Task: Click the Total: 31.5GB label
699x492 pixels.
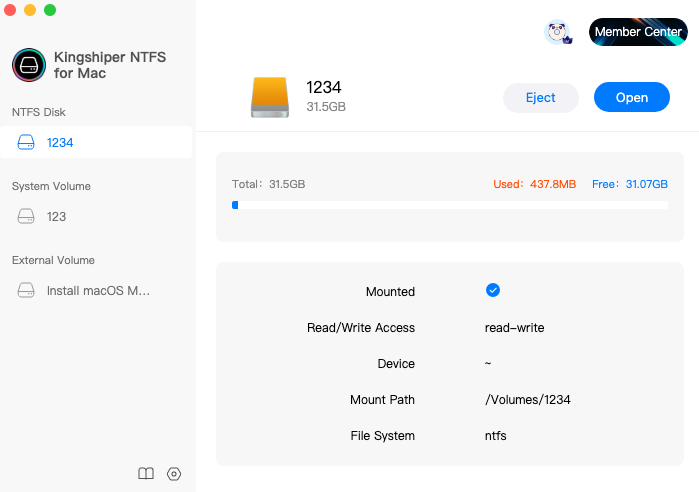Action: point(268,184)
